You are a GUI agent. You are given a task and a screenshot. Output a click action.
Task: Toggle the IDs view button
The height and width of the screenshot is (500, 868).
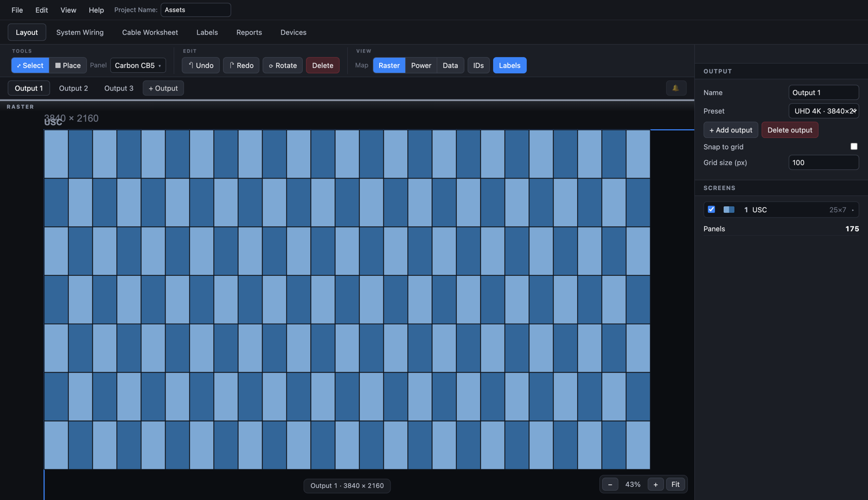478,65
